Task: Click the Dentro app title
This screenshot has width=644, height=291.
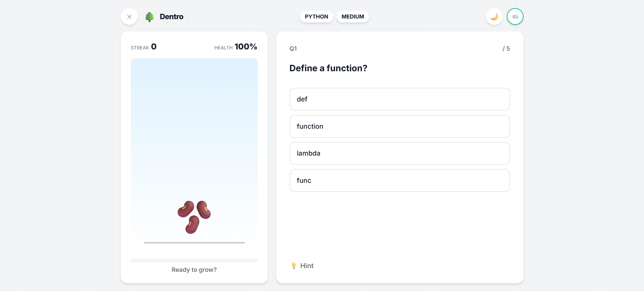Action: tap(171, 17)
